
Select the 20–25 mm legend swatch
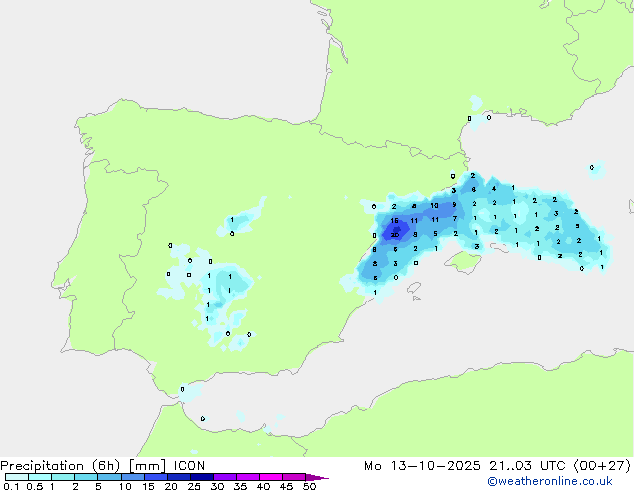178,477
